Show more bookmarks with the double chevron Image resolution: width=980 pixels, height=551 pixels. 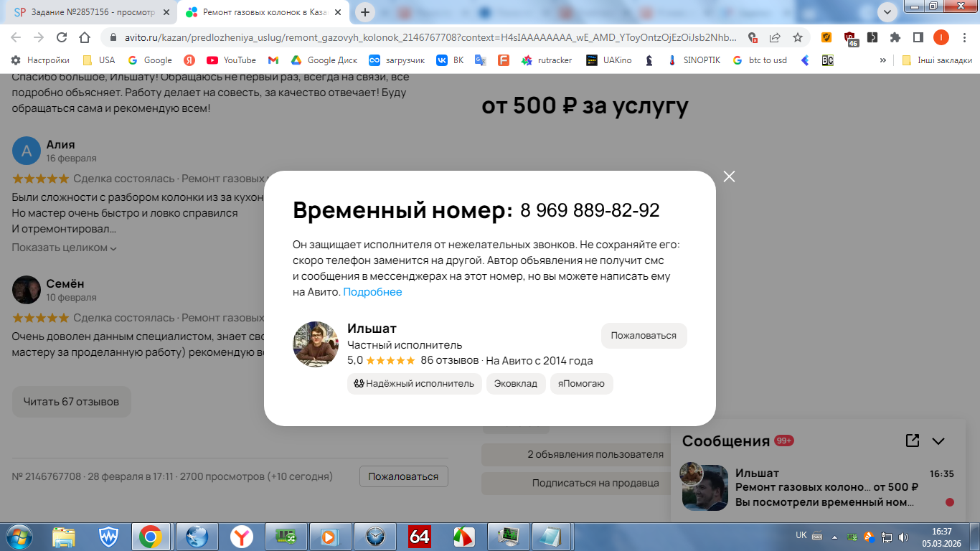pyautogui.click(x=882, y=60)
